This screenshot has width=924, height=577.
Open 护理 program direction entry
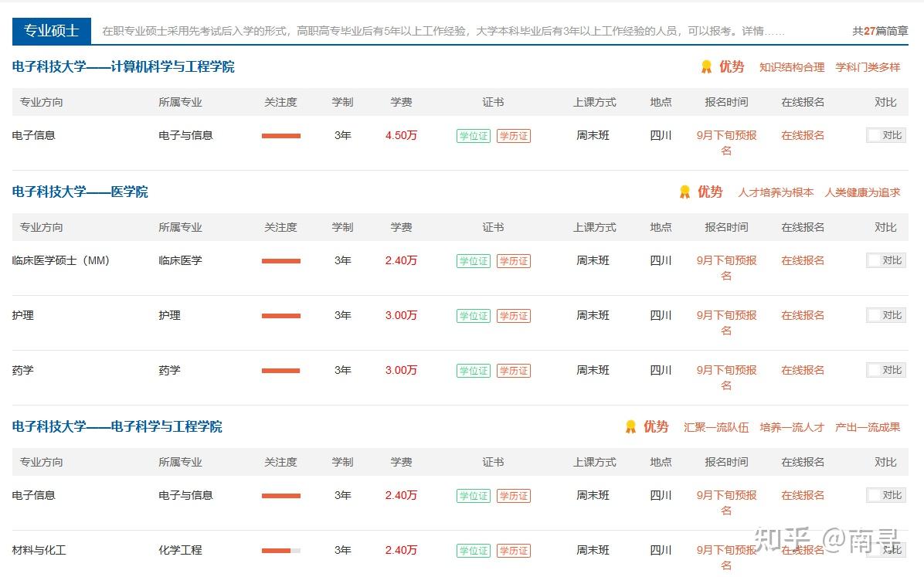[x=23, y=314]
